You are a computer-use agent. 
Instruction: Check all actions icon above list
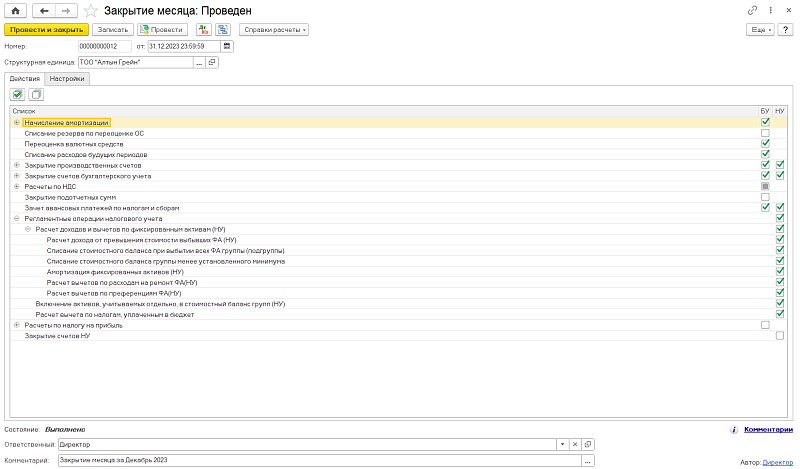tap(18, 94)
